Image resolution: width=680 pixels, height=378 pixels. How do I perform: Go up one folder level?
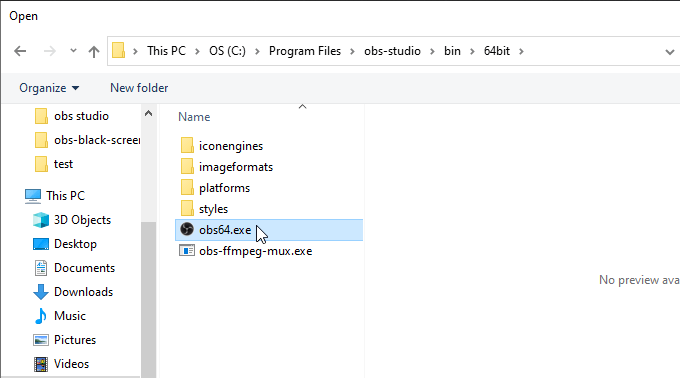94,52
